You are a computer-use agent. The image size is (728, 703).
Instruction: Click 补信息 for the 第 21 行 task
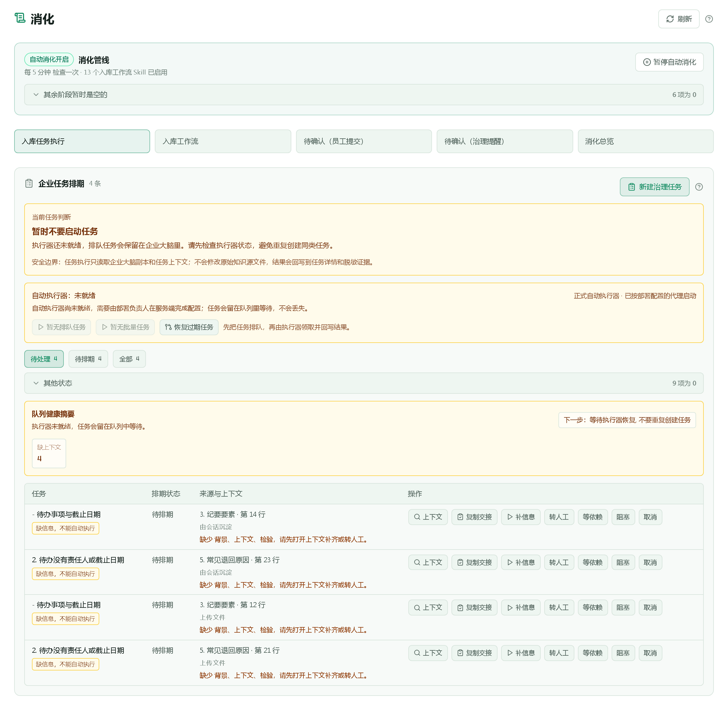point(521,653)
